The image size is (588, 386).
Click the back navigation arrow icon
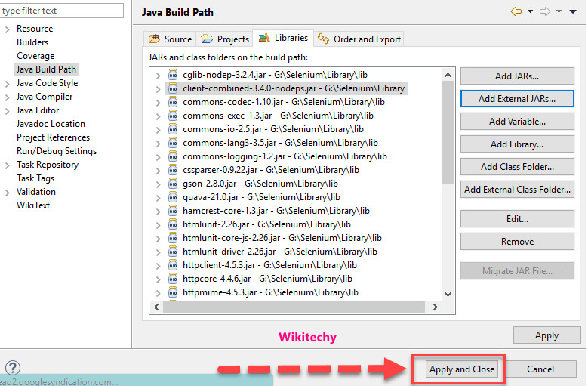[x=516, y=12]
